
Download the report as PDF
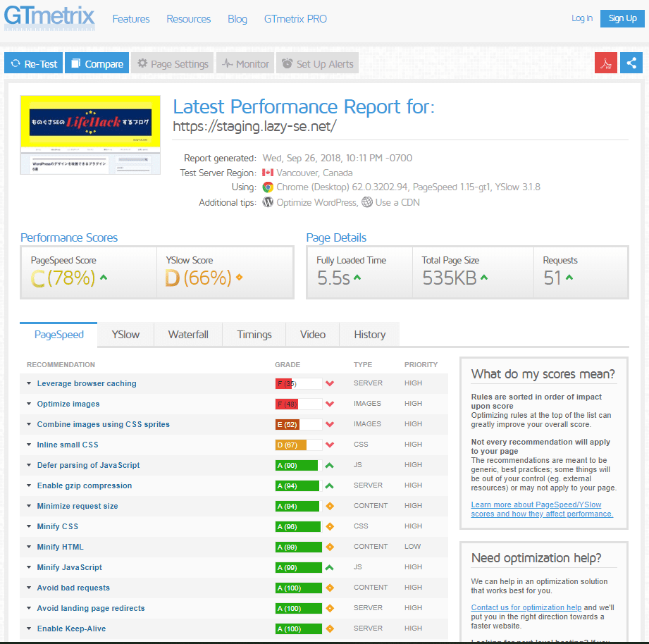pyautogui.click(x=605, y=63)
